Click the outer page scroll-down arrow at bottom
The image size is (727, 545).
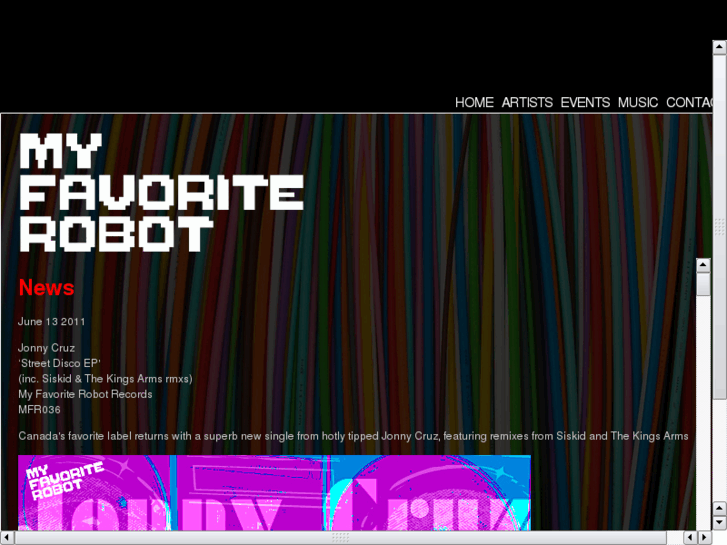720,523
